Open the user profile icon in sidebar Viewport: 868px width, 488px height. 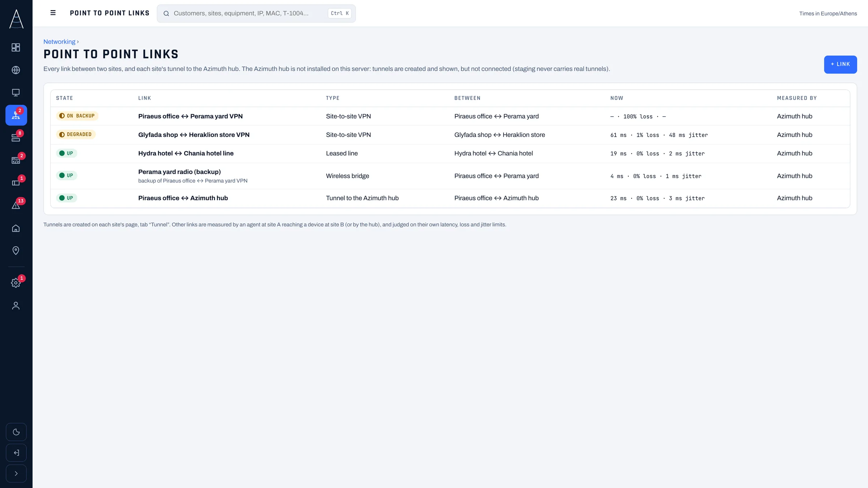click(x=16, y=306)
